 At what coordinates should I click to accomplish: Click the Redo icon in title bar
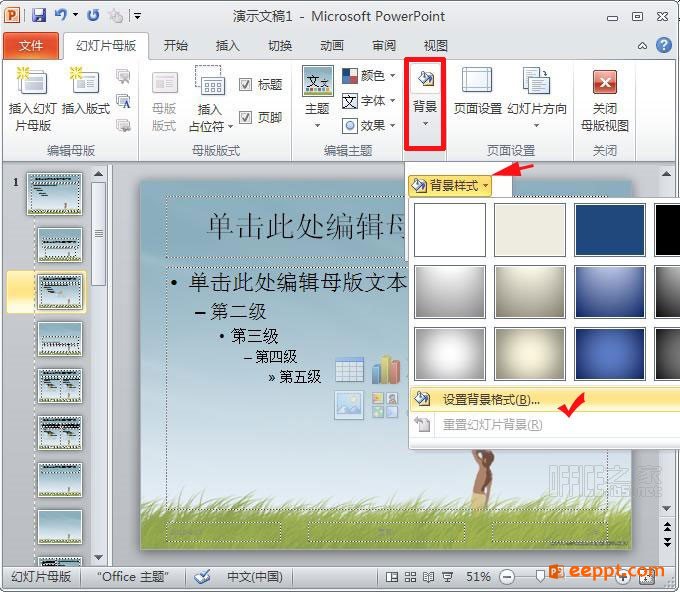[x=93, y=16]
